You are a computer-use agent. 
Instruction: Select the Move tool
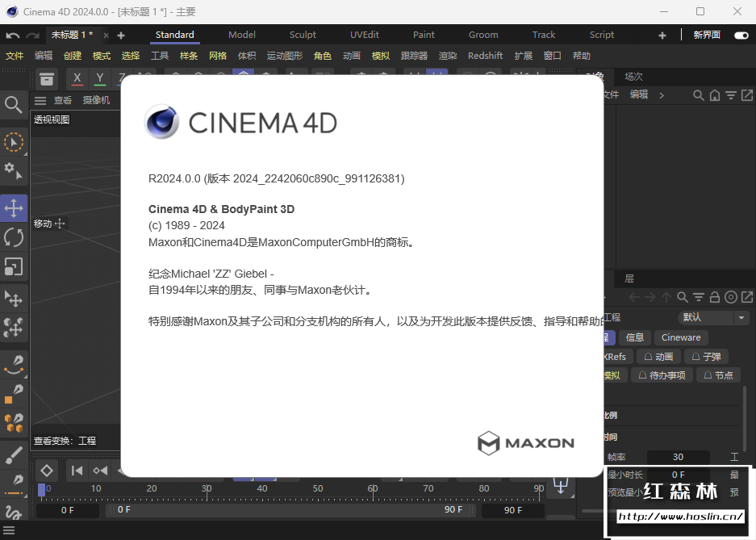tap(14, 208)
